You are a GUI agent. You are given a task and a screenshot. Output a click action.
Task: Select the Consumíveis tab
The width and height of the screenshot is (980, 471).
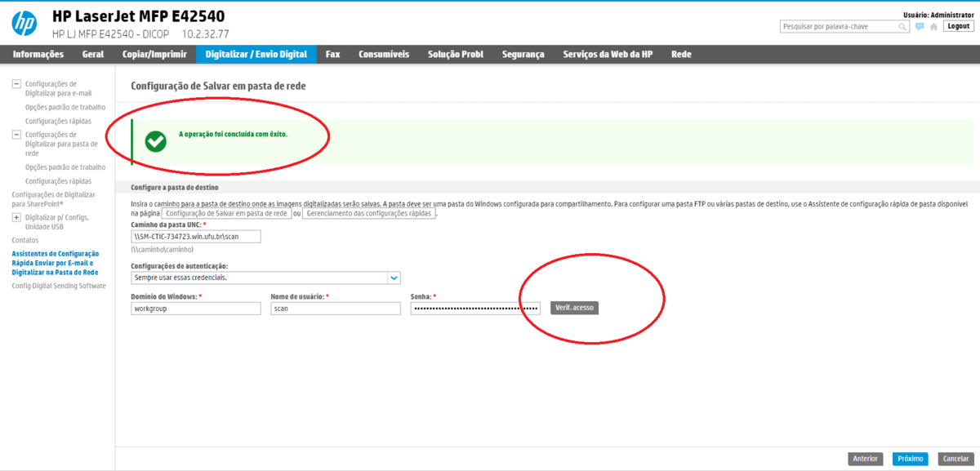pos(384,55)
